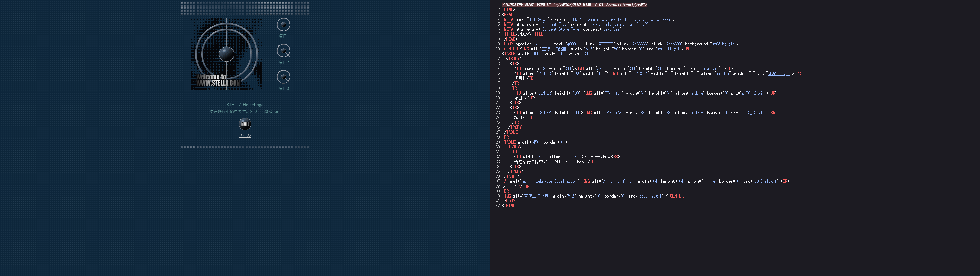Click the 項目1 label in the page preview
Image resolution: width=980 pixels, height=276 pixels.
tap(284, 36)
